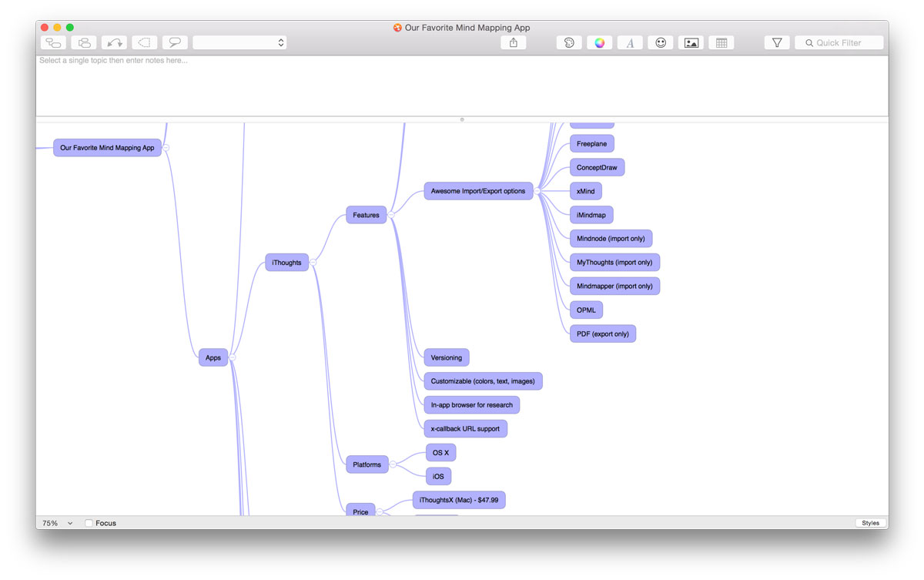The height and width of the screenshot is (580, 924).
Task: Select the In-app browser for research topic
Action: (x=472, y=405)
